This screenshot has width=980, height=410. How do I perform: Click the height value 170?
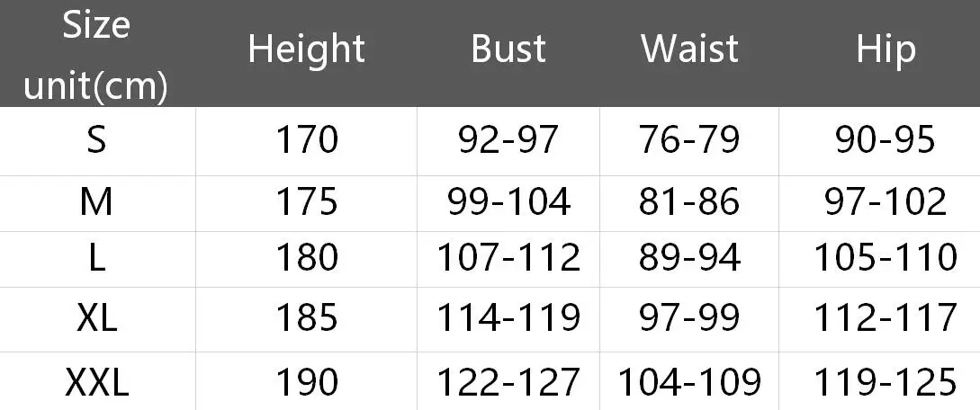click(x=307, y=140)
